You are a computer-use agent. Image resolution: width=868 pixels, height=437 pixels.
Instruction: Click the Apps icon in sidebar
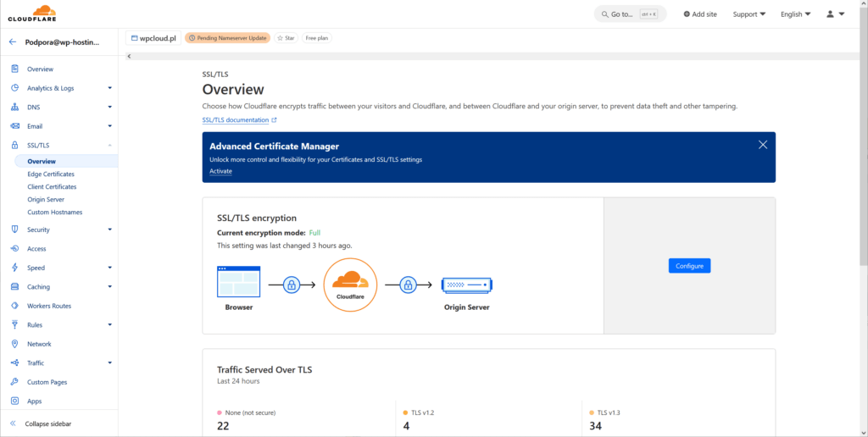[15, 401]
